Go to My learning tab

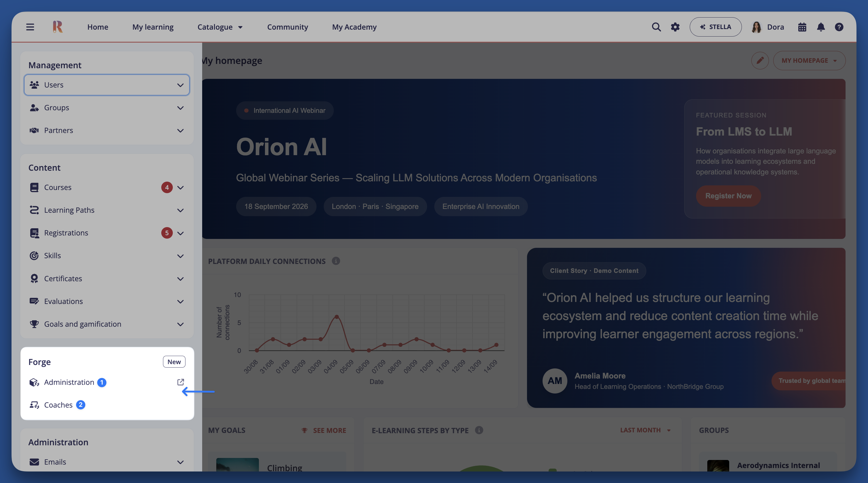point(153,27)
